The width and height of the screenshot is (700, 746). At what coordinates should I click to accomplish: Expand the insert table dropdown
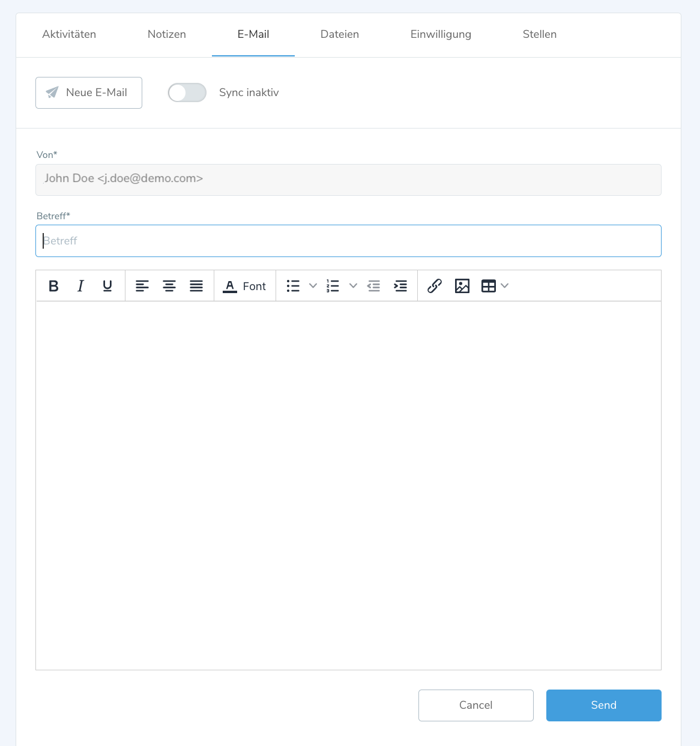pyautogui.click(x=504, y=286)
